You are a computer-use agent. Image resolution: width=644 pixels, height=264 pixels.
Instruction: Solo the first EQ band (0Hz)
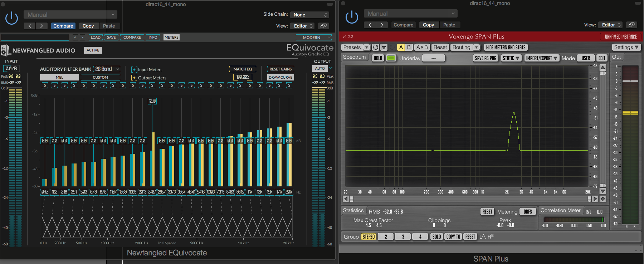pos(45,85)
